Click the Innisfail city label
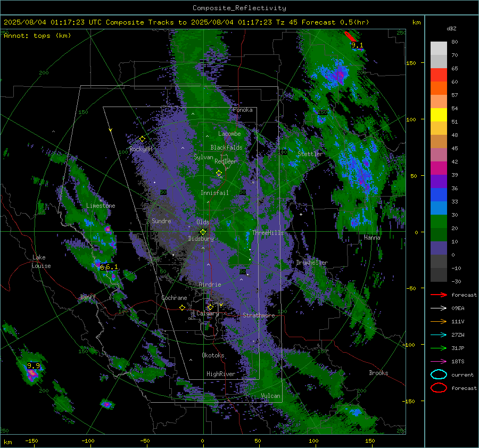479x448 pixels. pyautogui.click(x=214, y=193)
